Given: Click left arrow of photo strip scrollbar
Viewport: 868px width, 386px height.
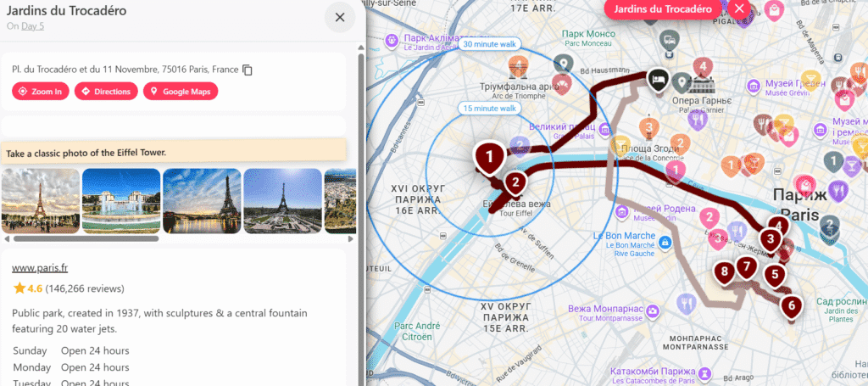Looking at the screenshot, I should [x=6, y=239].
